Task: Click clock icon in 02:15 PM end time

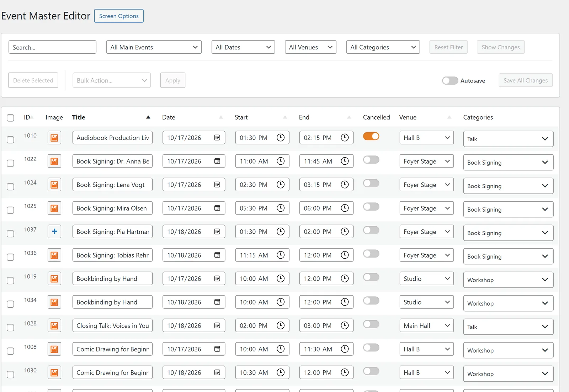Action: (345, 137)
